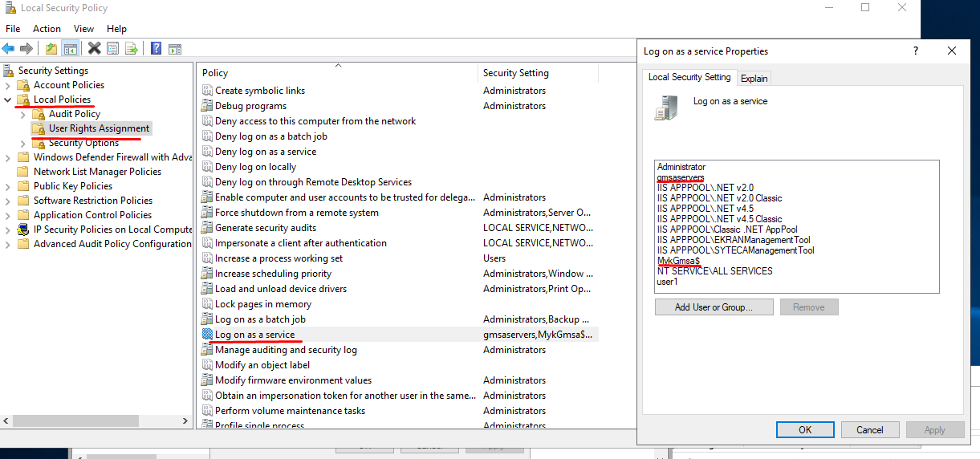980x459 pixels.
Task: Click the Up one level folder icon
Action: tap(52, 48)
